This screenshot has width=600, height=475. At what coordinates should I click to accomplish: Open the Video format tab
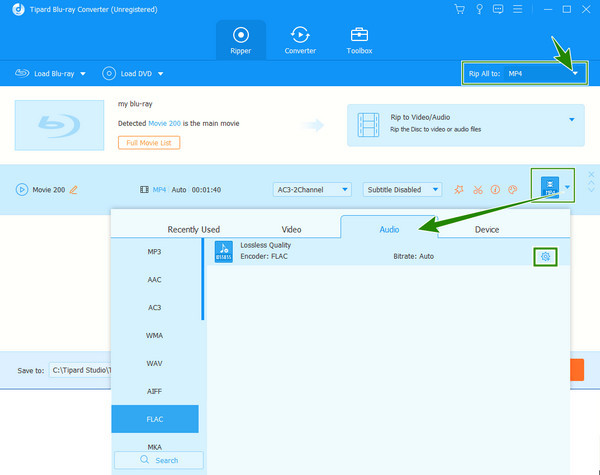[291, 229]
